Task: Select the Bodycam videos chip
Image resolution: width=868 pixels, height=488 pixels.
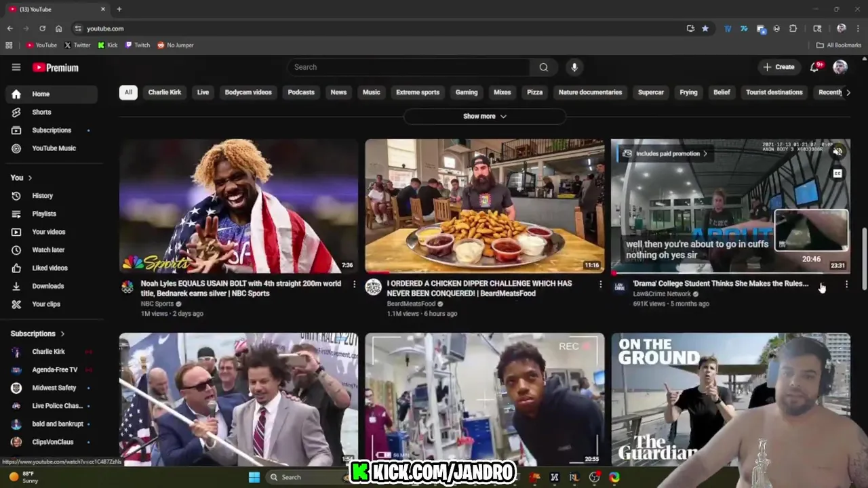Action: (x=248, y=92)
